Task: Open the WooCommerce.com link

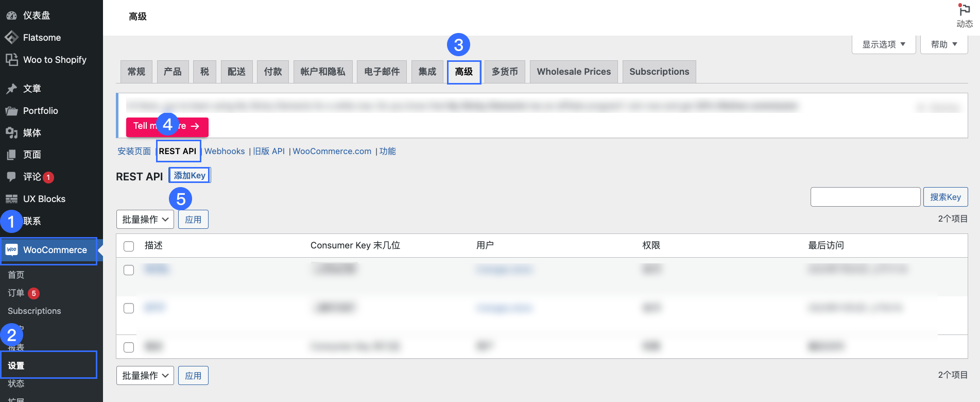Action: pos(332,151)
